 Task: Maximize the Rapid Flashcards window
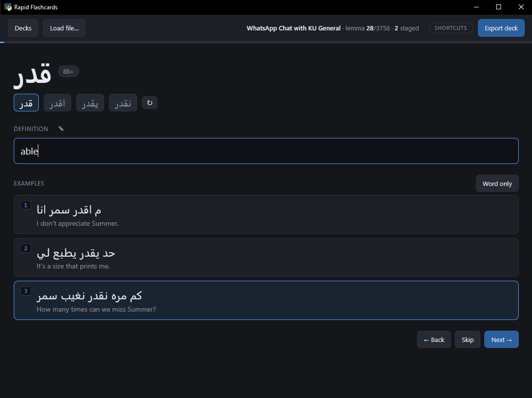[499, 7]
